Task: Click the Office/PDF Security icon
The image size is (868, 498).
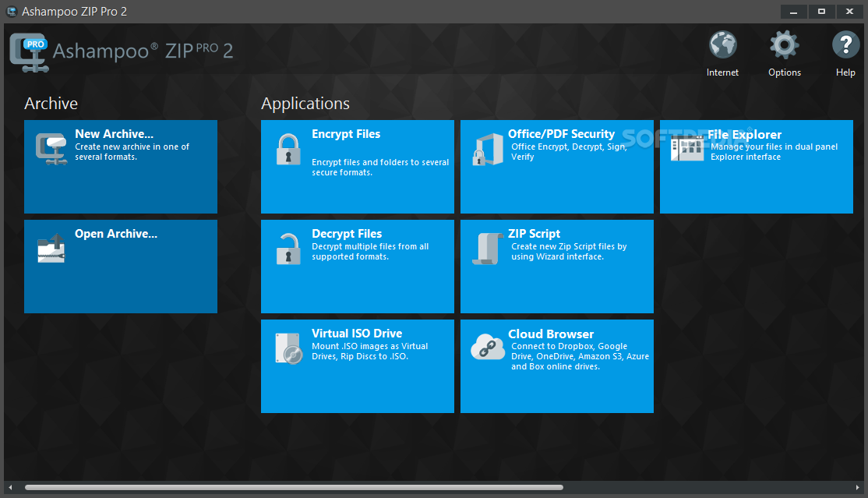Action: click(488, 150)
